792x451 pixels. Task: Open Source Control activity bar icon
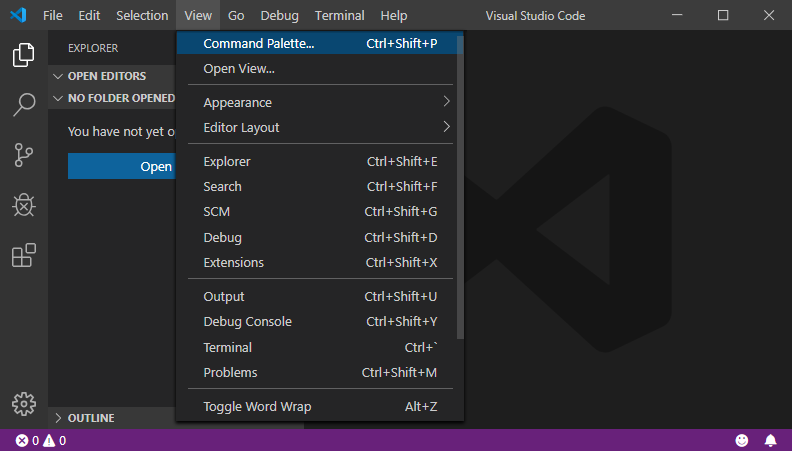coord(23,155)
